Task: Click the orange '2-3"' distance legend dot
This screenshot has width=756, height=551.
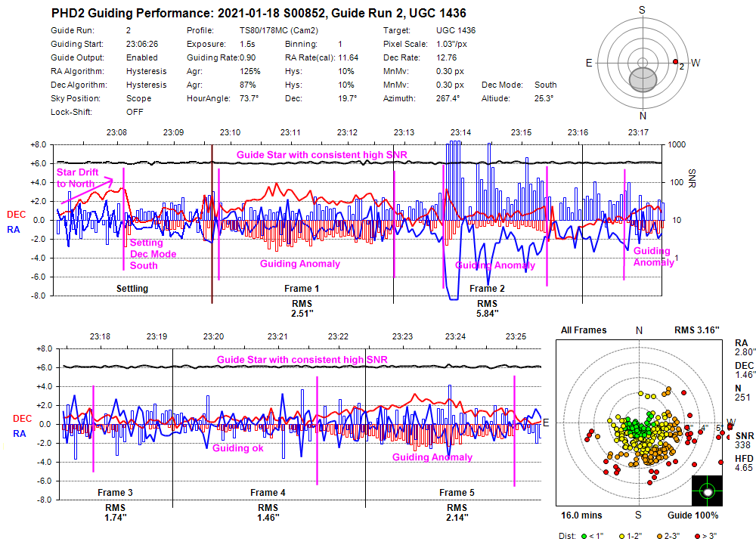Action: pyautogui.click(x=659, y=536)
